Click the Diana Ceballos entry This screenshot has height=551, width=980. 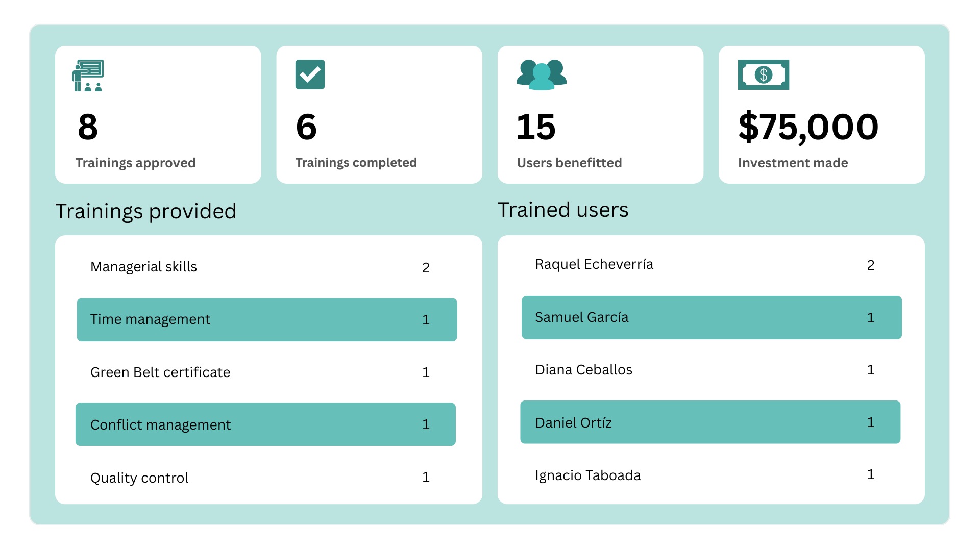click(583, 370)
